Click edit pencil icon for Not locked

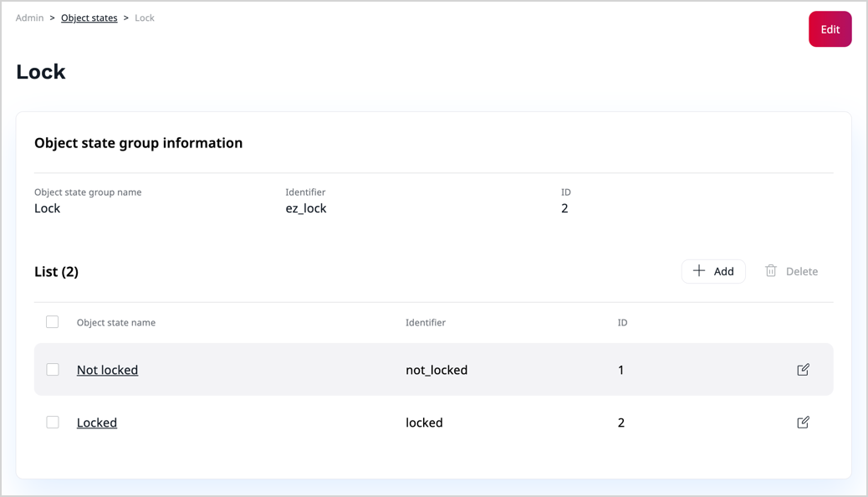(x=803, y=370)
